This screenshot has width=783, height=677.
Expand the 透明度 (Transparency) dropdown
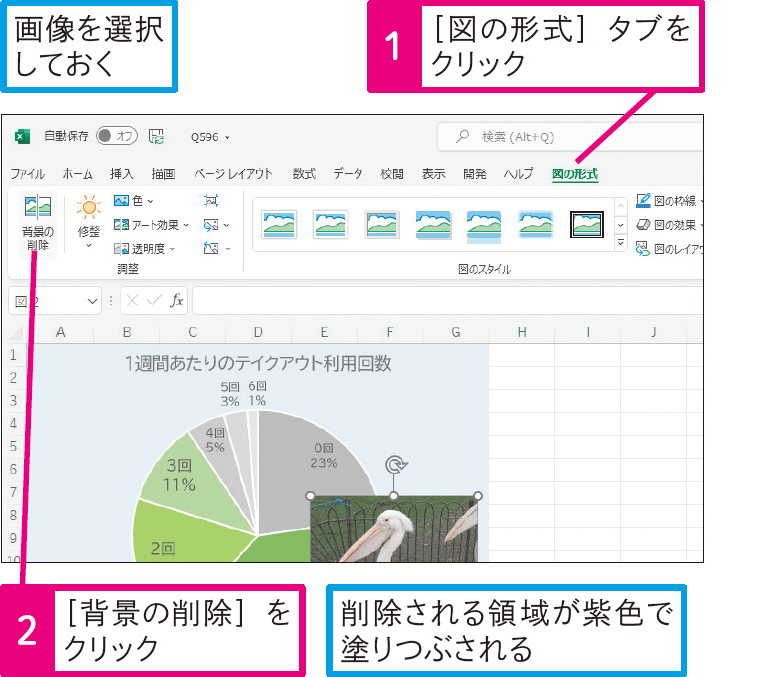pos(146,248)
